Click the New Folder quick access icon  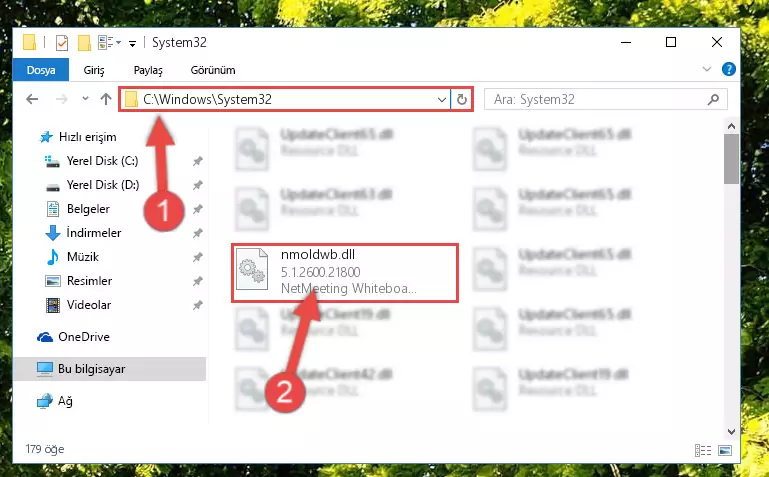coord(84,43)
